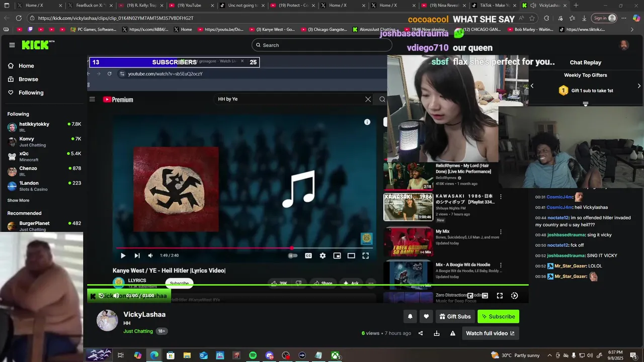The image size is (644, 362).
Task: Show previous Weekly Top Gifters slide
Action: [532, 86]
